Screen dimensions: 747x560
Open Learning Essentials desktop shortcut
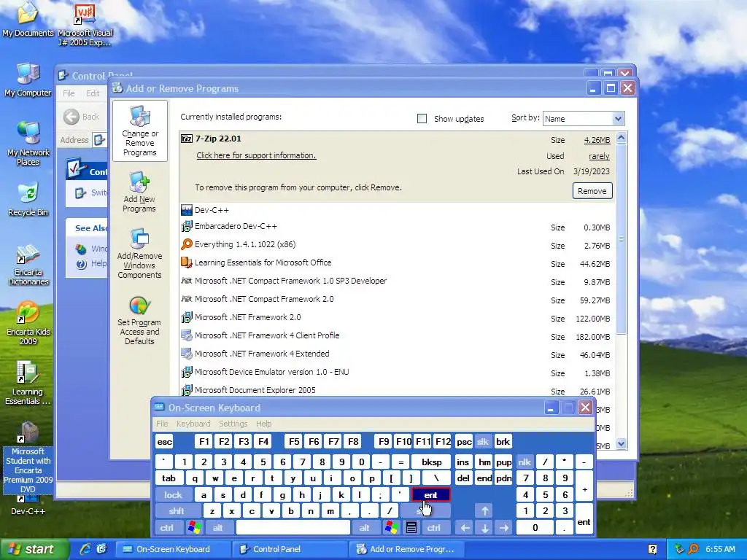[28, 383]
